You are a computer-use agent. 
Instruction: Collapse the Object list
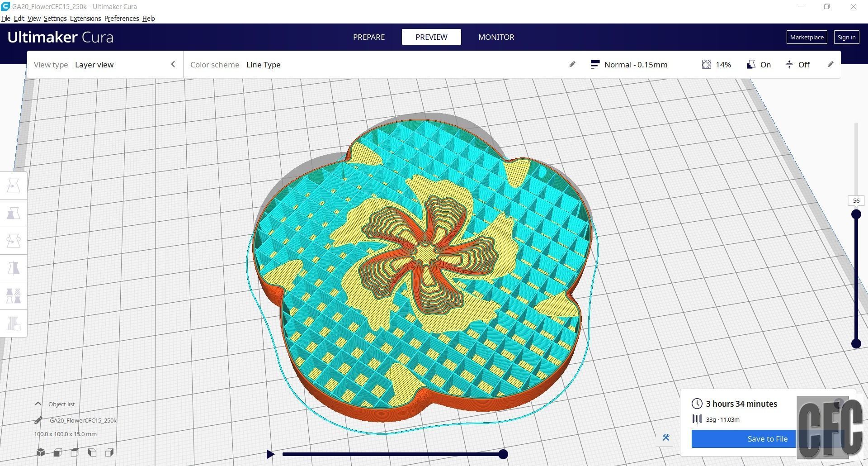tap(38, 404)
